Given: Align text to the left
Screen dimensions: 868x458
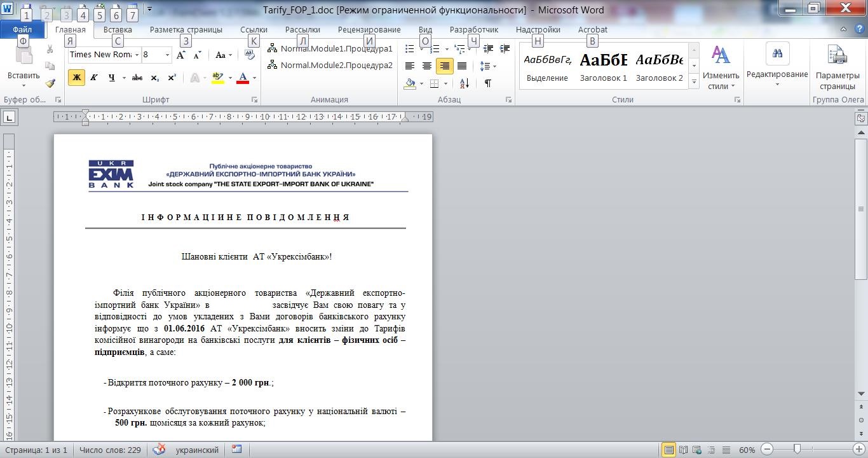Looking at the screenshot, I should [410, 66].
